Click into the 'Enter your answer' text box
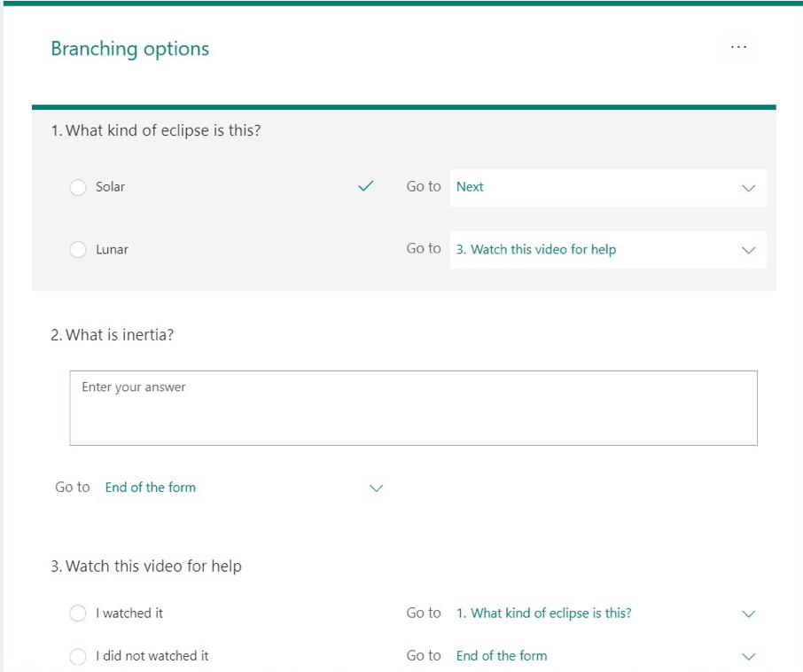 click(413, 408)
